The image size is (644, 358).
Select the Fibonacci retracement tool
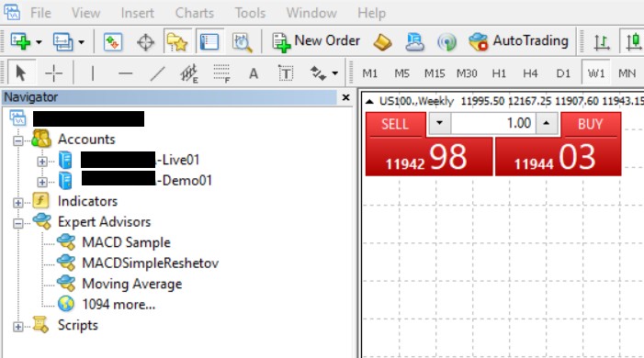(221, 74)
